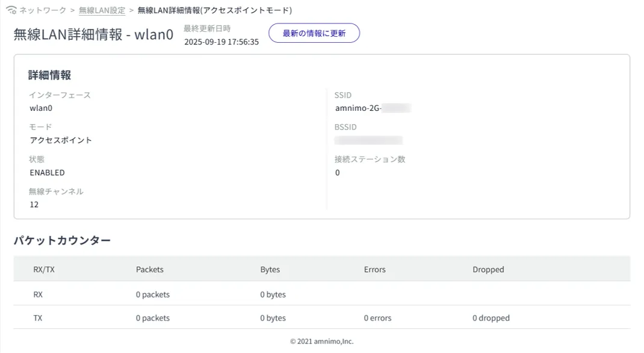
Task: Click the Wi-Fi icon in the breadcrumb
Action: pos(11,10)
